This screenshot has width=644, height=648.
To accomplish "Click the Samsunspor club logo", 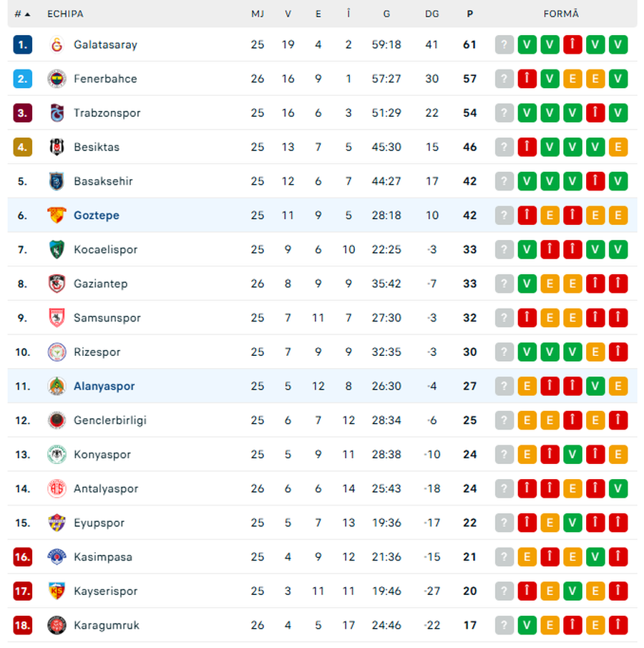I will click(57, 318).
